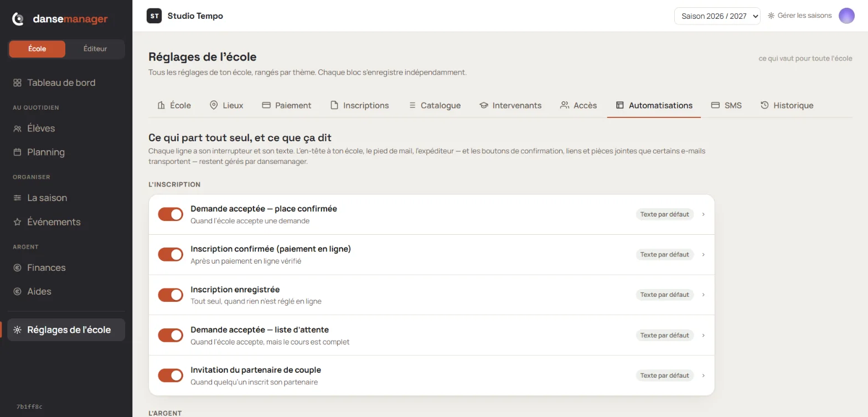
Task: Expand the Inscription enregistrée row chevron
Action: (x=703, y=295)
